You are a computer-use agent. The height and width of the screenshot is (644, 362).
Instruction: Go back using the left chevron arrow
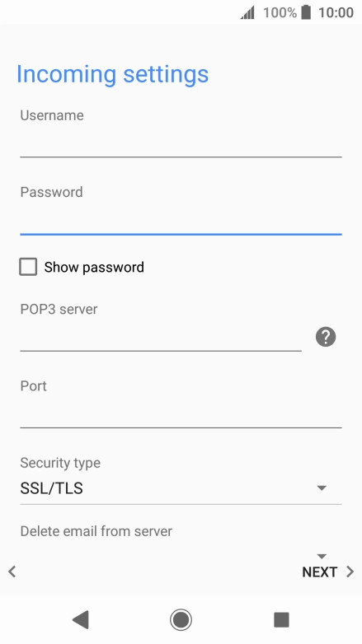(12, 572)
